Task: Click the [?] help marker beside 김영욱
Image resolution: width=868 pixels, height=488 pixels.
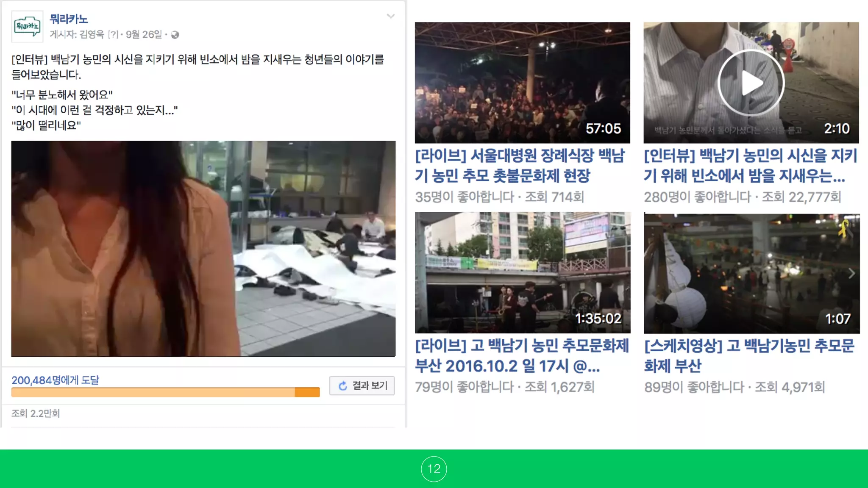Action: tap(113, 34)
